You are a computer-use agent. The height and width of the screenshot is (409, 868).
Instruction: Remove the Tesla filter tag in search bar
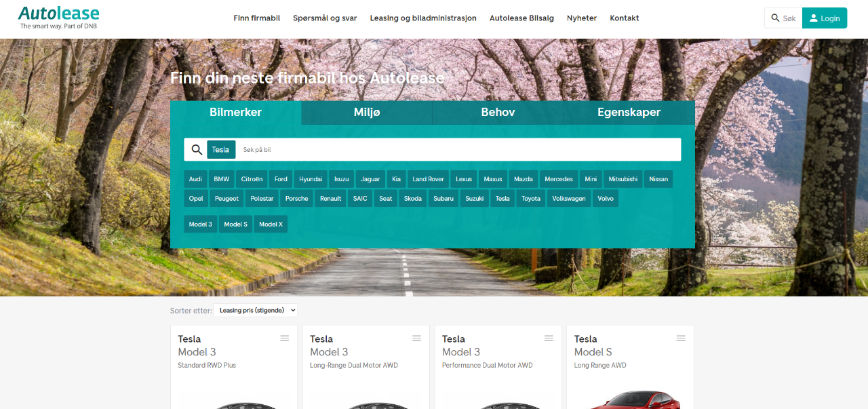(x=221, y=150)
